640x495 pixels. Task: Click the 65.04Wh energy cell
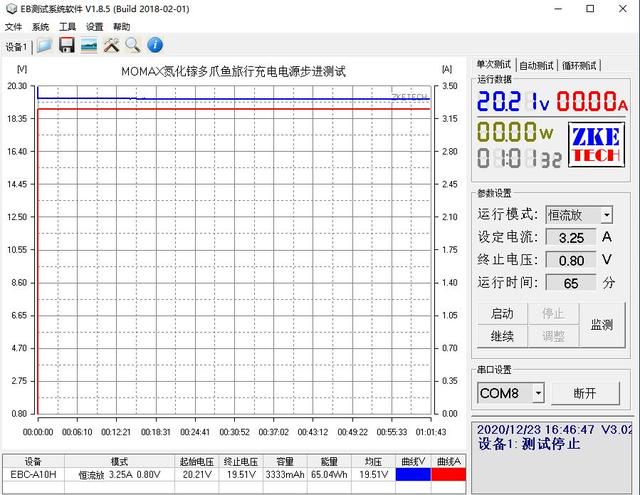[x=329, y=475]
